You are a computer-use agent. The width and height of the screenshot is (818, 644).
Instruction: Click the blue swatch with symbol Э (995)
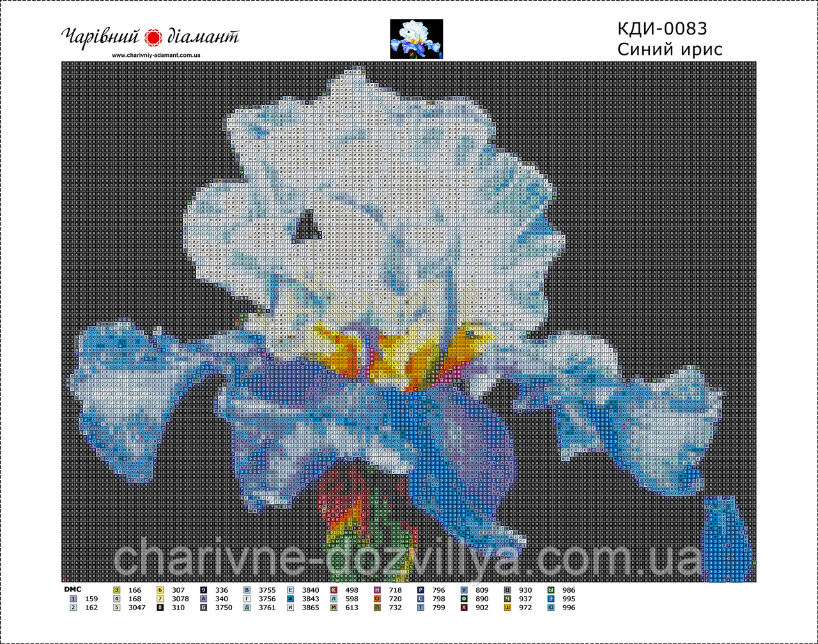pos(552,599)
